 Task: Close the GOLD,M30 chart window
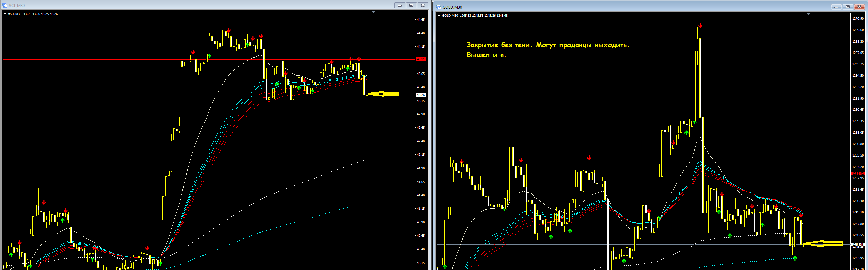pos(859,7)
